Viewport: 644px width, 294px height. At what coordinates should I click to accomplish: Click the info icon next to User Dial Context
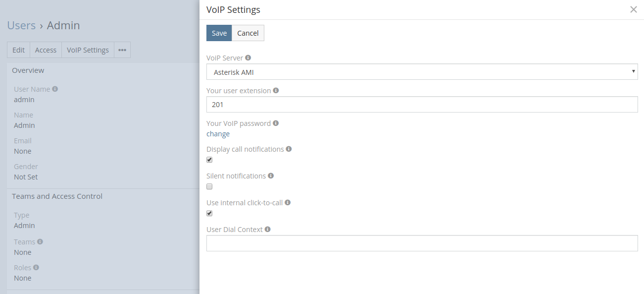267,229
